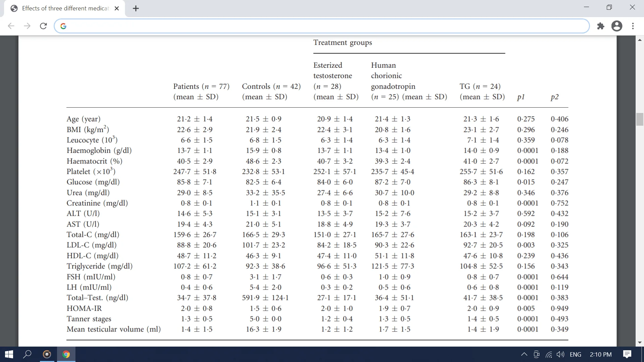This screenshot has height=362, width=644.
Task: Click the vertical scrollbar thumb
Action: point(640,119)
